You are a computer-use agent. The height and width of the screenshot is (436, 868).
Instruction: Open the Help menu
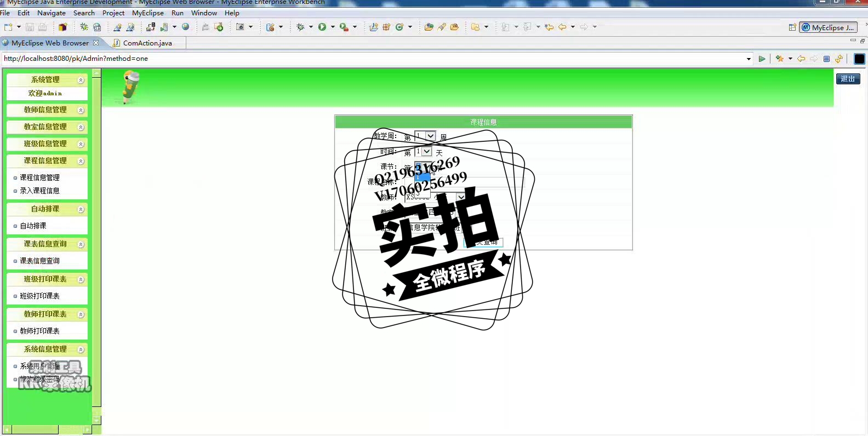[x=232, y=13]
